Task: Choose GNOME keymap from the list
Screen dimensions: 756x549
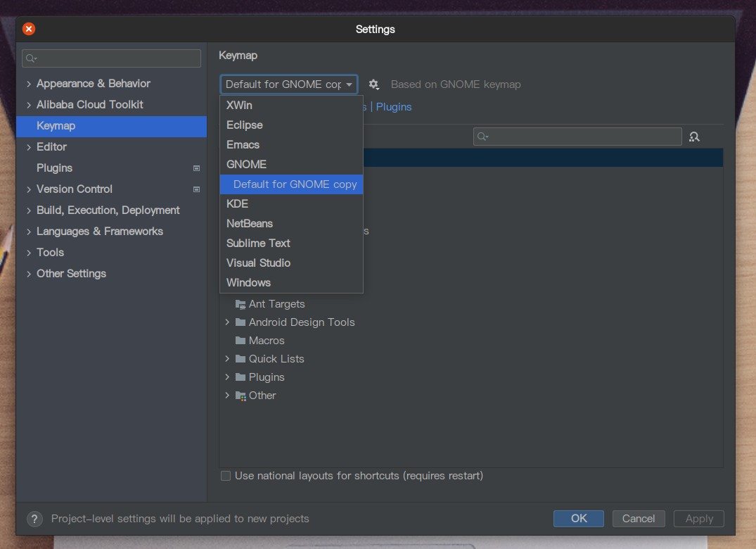Action: tap(291, 165)
